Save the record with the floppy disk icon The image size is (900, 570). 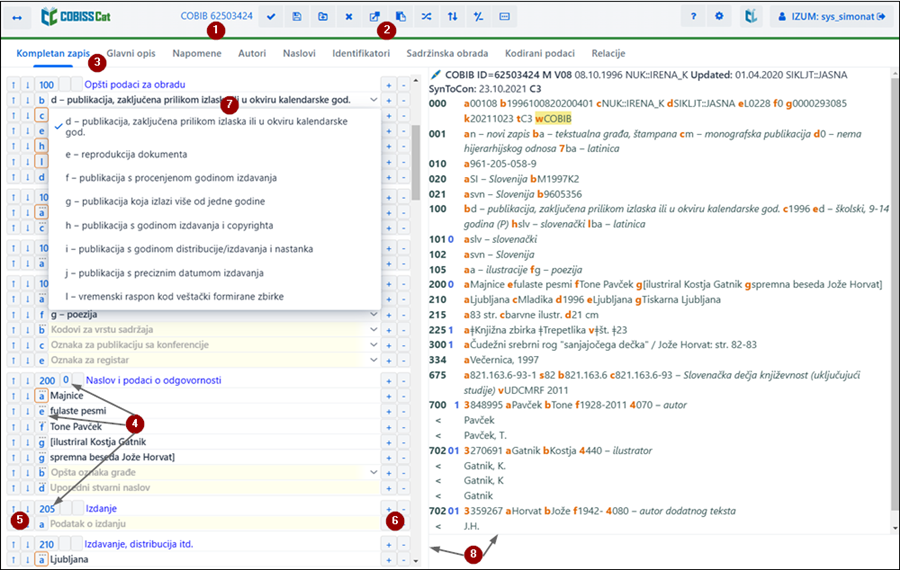pyautogui.click(x=297, y=17)
